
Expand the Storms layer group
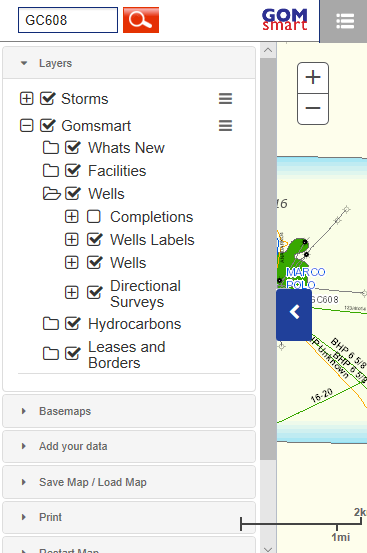pyautogui.click(x=26, y=99)
